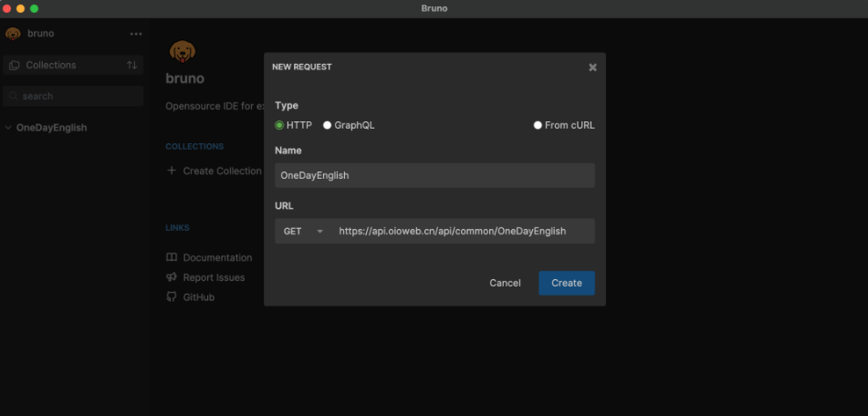This screenshot has height=416, width=868.
Task: Click the green macOS fullscreen button
Action: 35,8
